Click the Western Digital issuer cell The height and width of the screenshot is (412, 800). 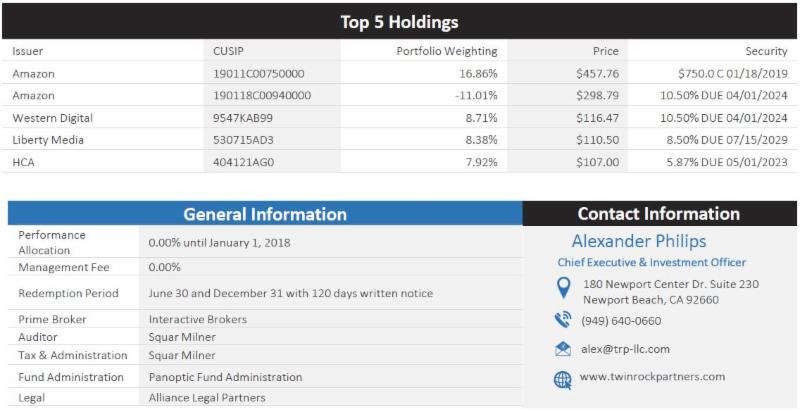point(53,118)
